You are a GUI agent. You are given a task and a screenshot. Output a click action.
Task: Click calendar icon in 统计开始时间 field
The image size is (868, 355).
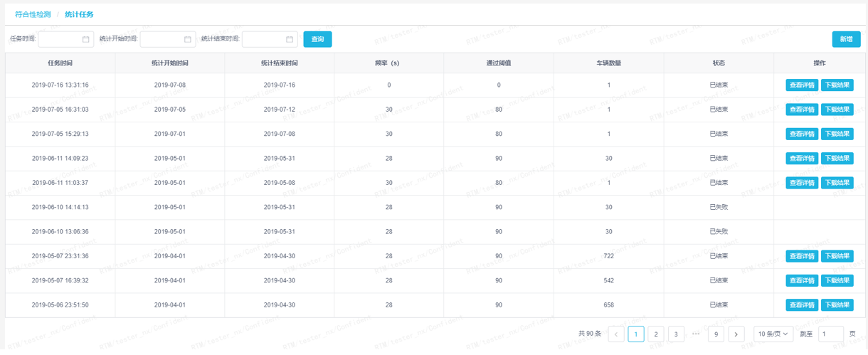point(188,40)
